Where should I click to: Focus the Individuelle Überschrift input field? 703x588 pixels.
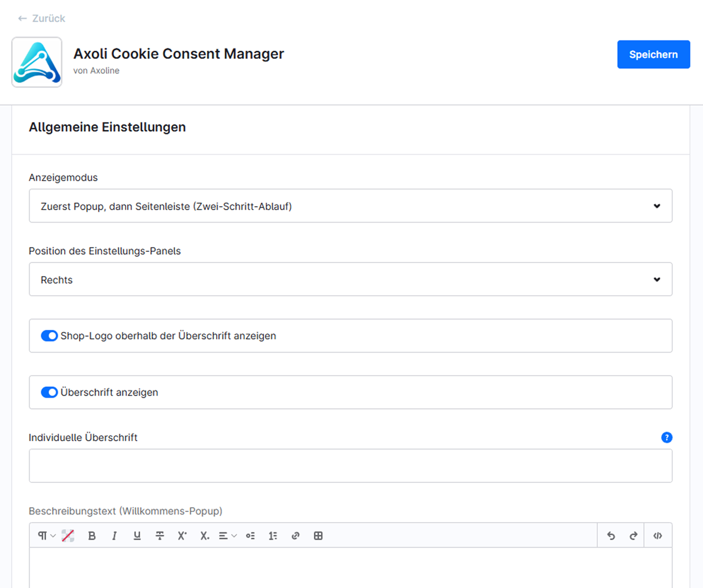(x=350, y=466)
